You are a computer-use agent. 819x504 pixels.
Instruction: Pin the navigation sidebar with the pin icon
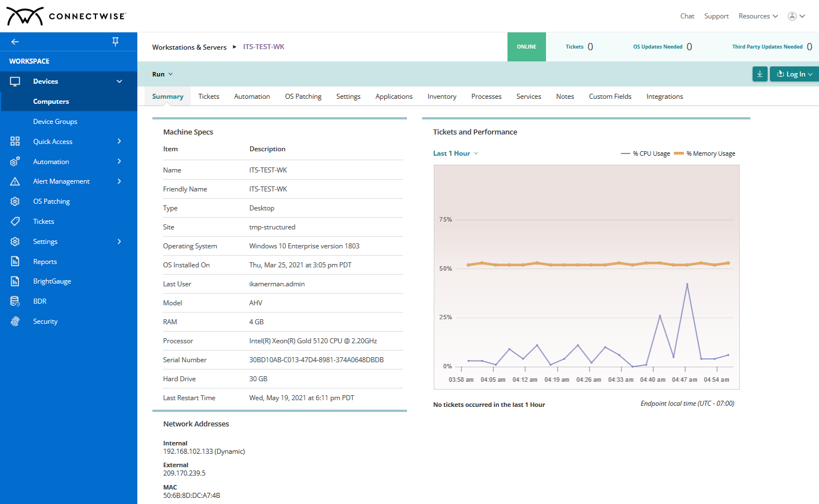click(x=115, y=41)
